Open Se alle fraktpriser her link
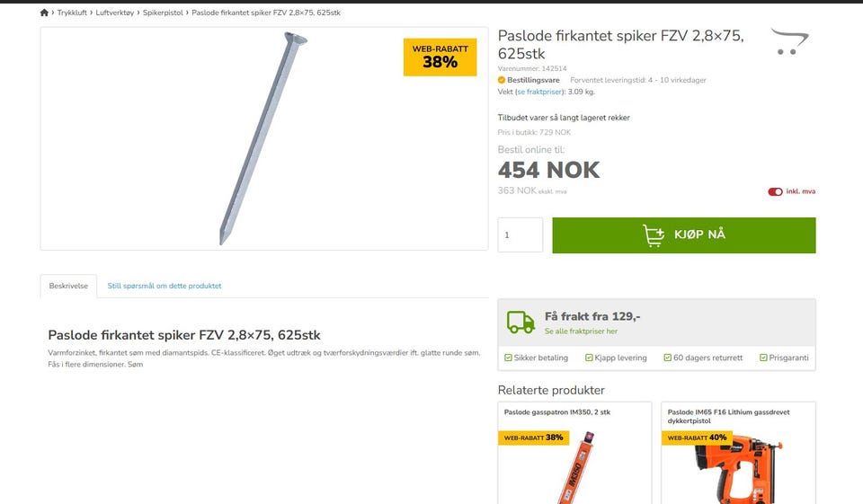The height and width of the screenshot is (504, 863). point(581,332)
